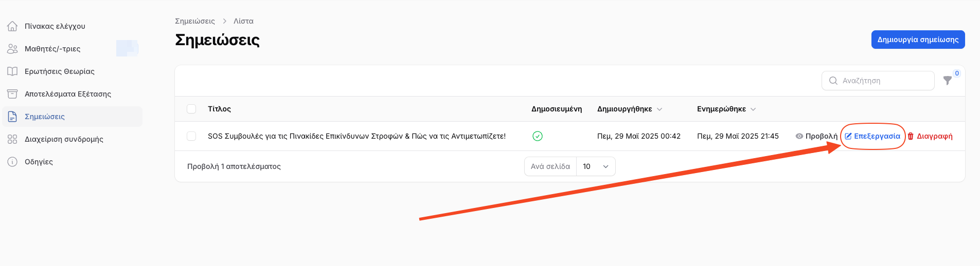
Task: Click the grid icon for Διαχείριση συνδρομής
Action: 12,139
